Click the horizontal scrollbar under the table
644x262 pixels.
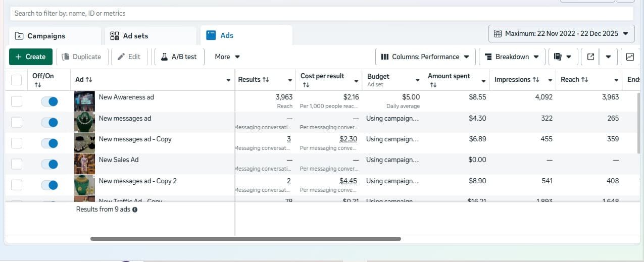[245, 239]
